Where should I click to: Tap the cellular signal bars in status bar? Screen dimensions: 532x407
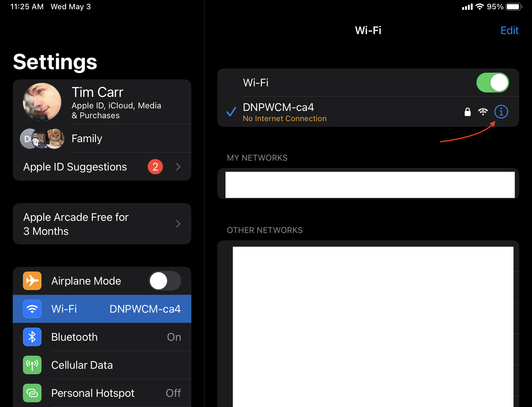(467, 7)
